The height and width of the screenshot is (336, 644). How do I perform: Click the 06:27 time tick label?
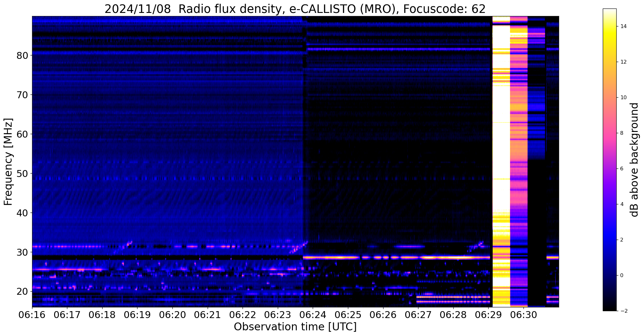(418, 314)
